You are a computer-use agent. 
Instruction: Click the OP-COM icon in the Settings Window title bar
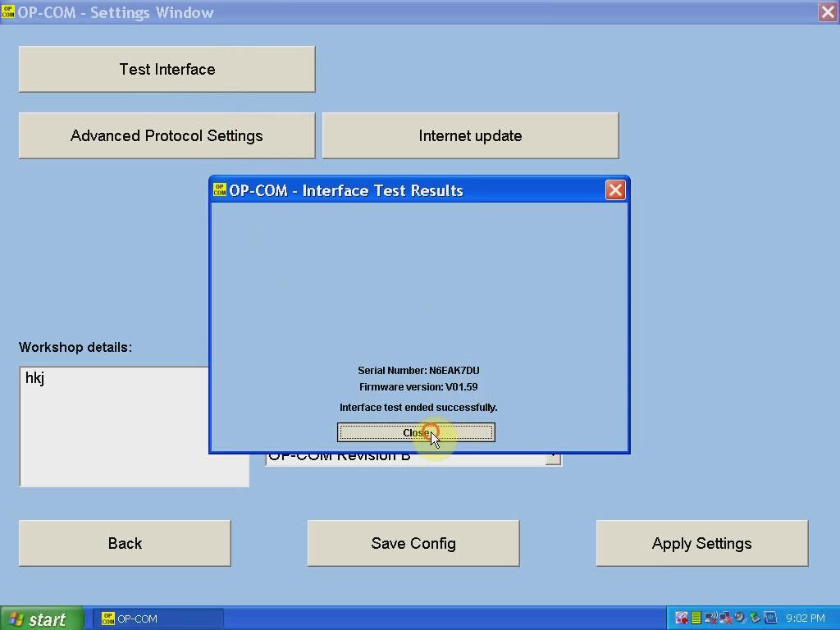8,11
